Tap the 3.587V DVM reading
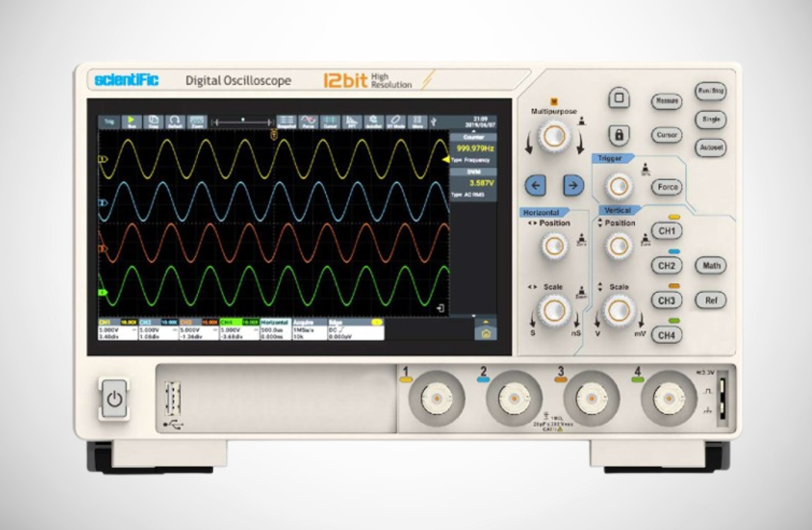812x530 pixels. (x=481, y=183)
